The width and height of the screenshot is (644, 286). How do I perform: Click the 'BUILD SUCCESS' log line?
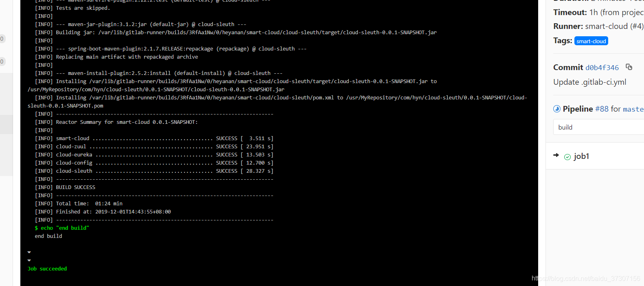pyautogui.click(x=65, y=187)
